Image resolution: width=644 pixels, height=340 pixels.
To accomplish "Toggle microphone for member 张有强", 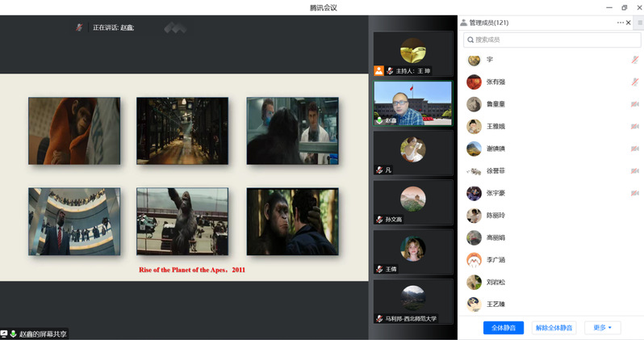I will point(634,82).
